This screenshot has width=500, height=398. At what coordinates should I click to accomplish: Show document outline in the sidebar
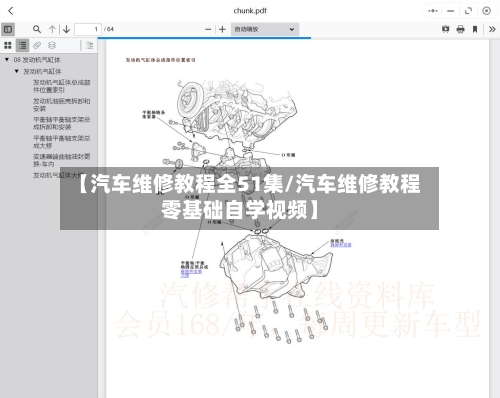click(23, 45)
